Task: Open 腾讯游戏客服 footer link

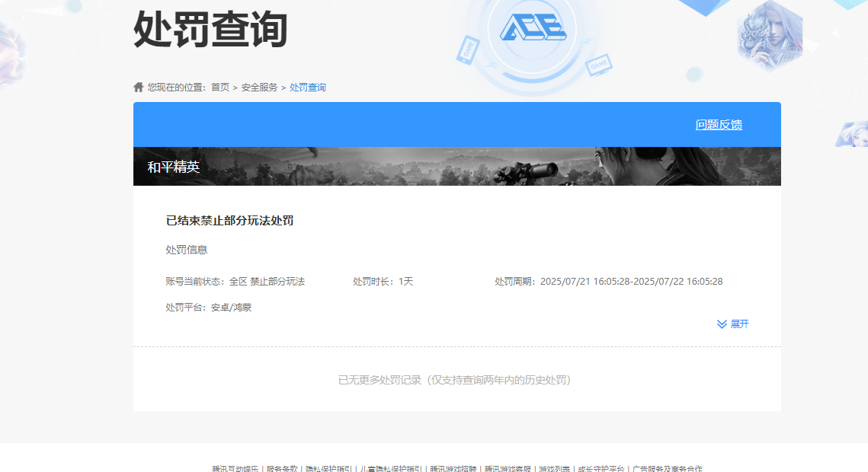Action: tap(508, 469)
